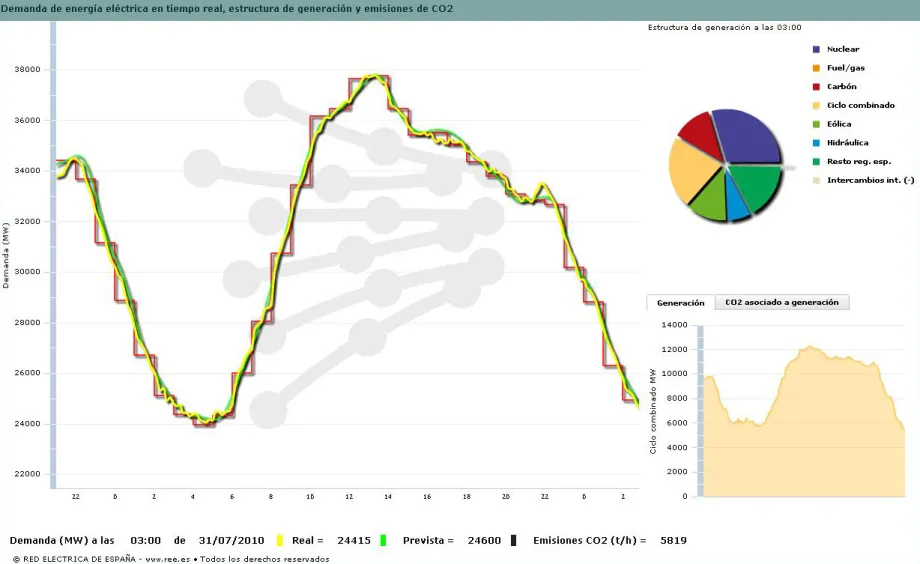Click the blue Hidráulica legend square
Viewport: 920px width, 564px height.
coord(816,143)
